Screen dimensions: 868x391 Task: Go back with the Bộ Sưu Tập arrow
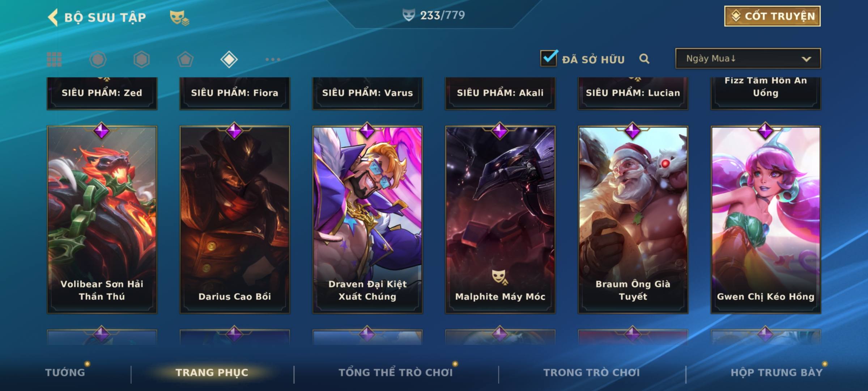tap(53, 17)
